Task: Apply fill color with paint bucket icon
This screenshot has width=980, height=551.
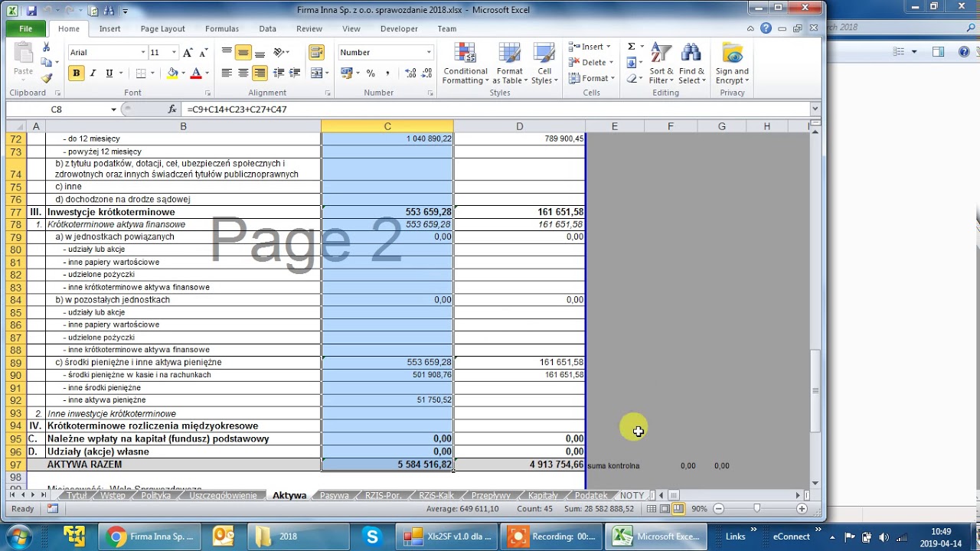Action: 172,73
